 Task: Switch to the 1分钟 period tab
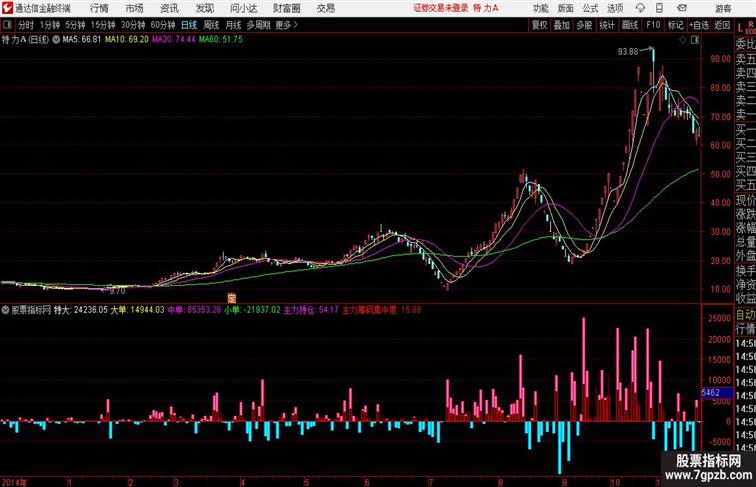[50, 25]
